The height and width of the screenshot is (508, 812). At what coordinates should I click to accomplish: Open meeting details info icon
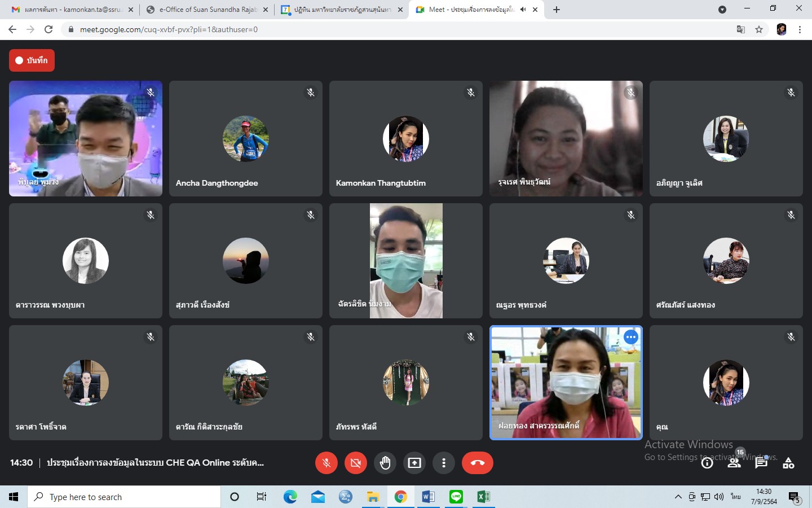tap(707, 463)
